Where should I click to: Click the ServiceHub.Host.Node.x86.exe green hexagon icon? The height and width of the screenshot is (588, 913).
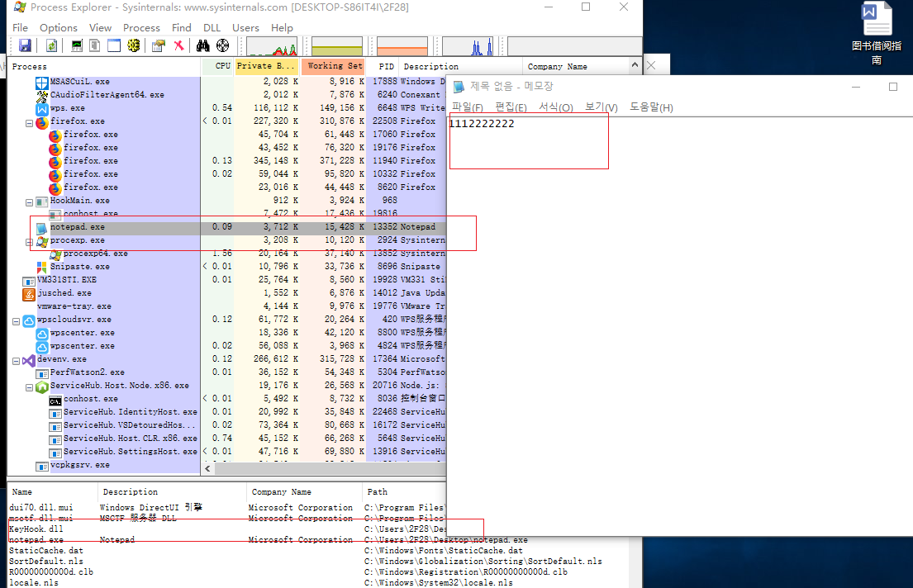tap(42, 386)
